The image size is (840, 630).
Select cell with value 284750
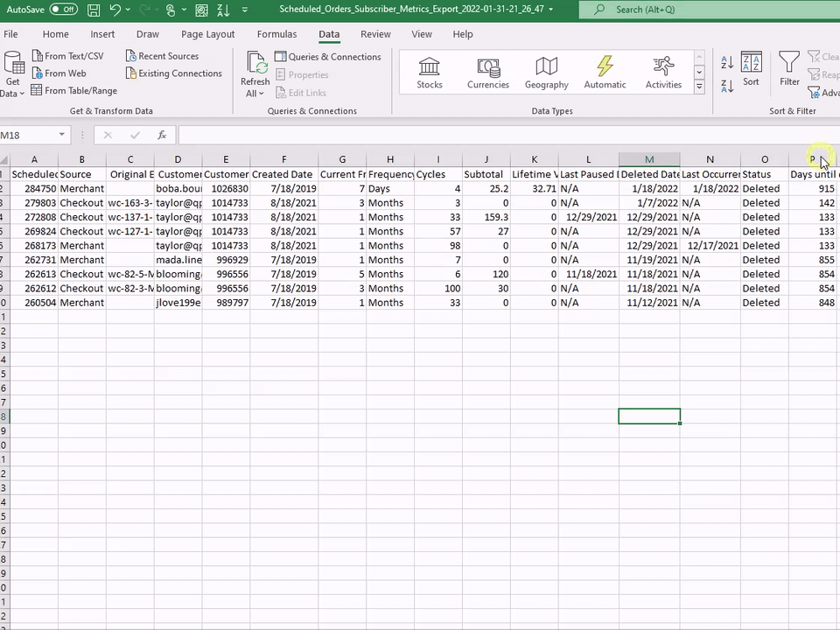[x=34, y=189]
